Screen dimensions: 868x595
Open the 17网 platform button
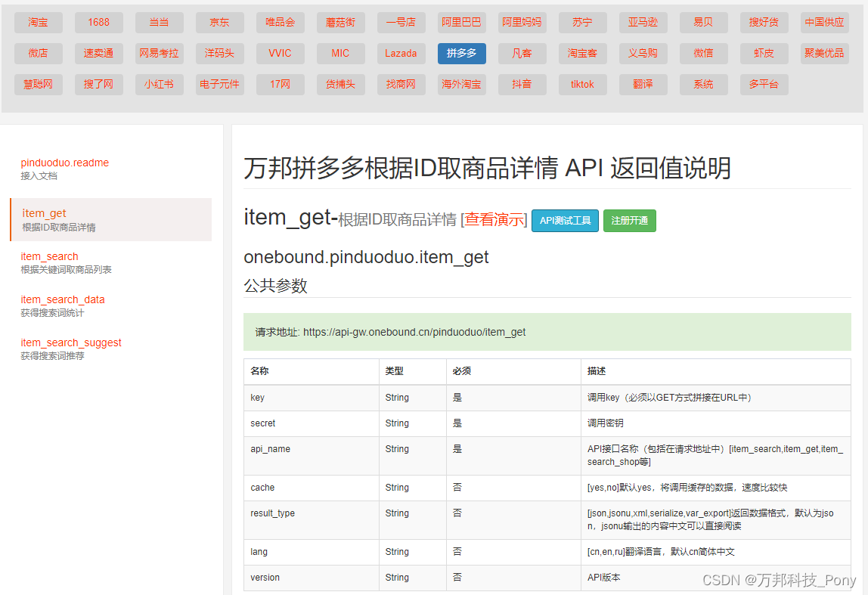(280, 84)
